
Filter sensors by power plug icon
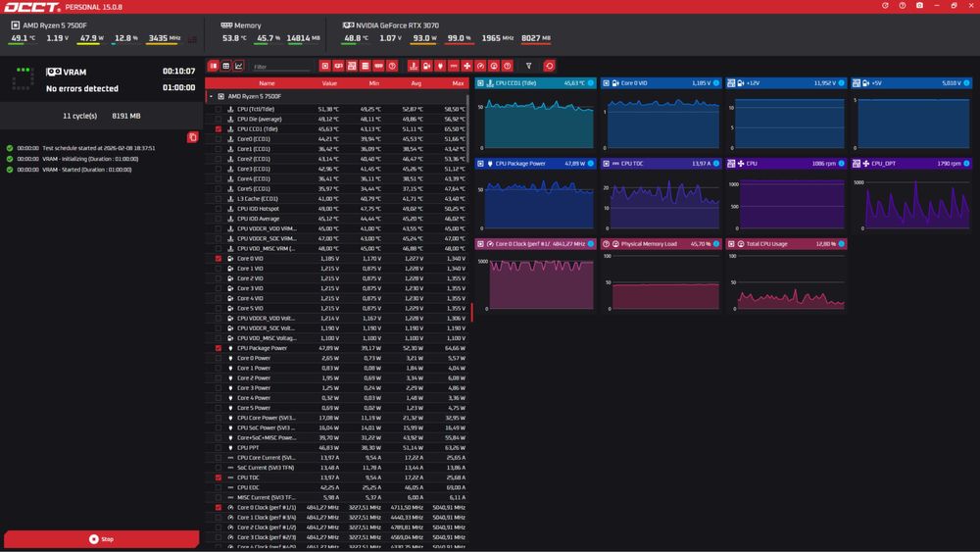point(440,66)
